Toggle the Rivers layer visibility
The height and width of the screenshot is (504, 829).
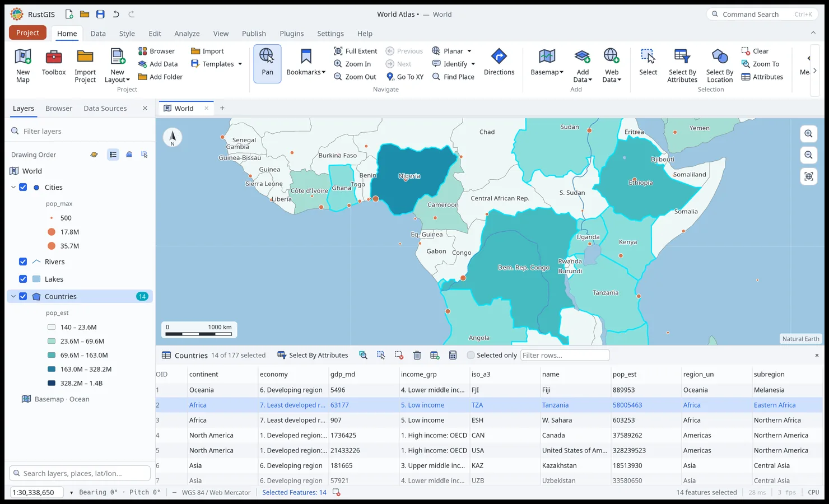click(x=23, y=262)
